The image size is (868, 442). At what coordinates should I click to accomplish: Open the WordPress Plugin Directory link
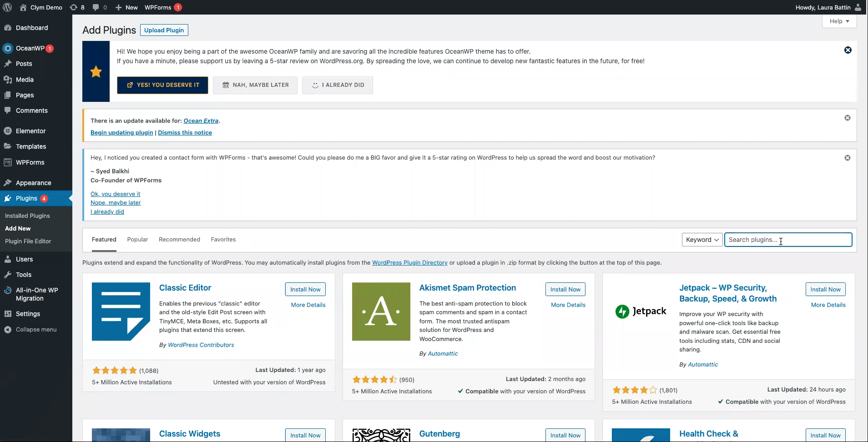409,263
